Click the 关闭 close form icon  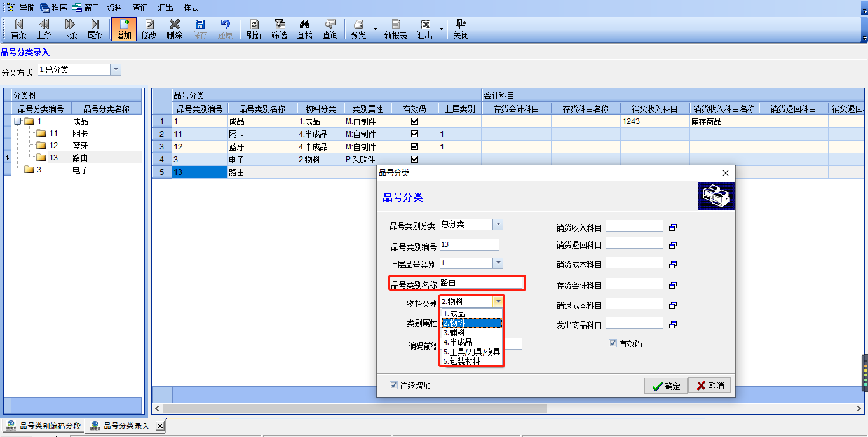click(x=461, y=29)
